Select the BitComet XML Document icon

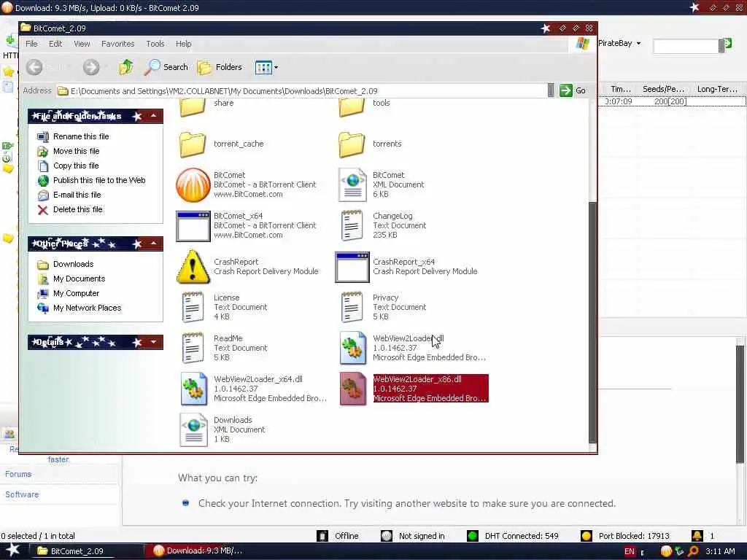coord(352,184)
